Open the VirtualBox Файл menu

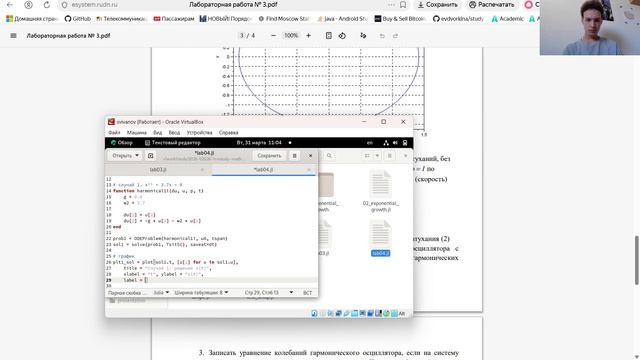tap(114, 133)
